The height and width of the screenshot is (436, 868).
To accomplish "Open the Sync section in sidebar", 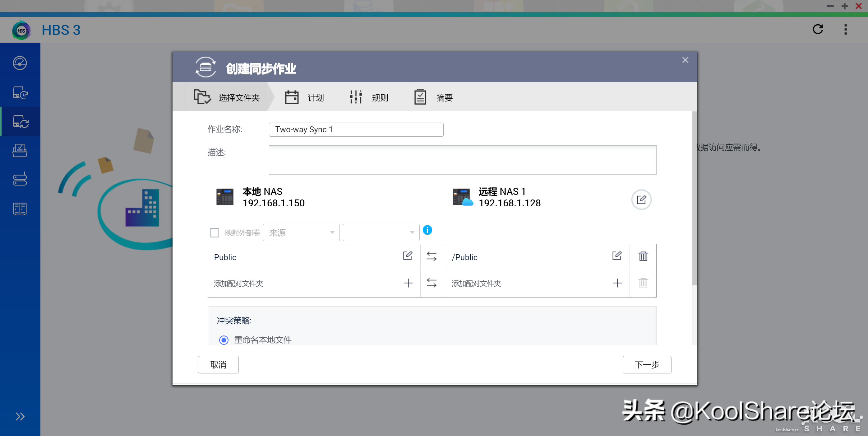I will point(20,122).
